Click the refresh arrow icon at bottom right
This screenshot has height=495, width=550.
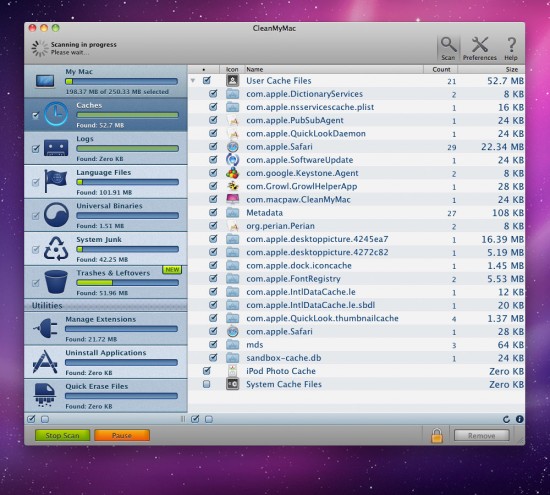point(506,419)
